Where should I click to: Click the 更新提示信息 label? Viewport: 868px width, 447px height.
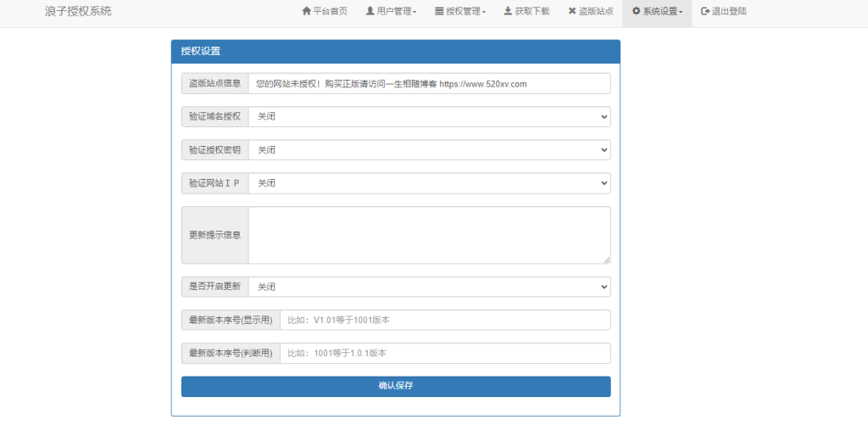click(214, 236)
